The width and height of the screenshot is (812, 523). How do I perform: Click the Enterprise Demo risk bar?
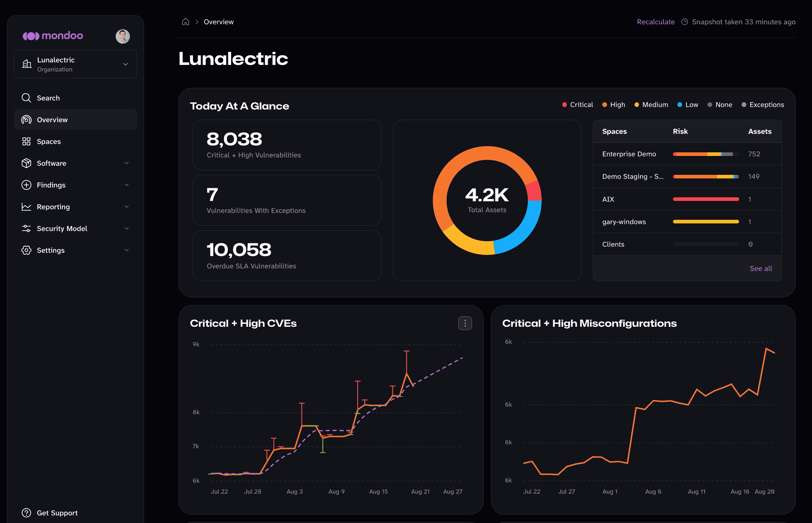coord(706,154)
